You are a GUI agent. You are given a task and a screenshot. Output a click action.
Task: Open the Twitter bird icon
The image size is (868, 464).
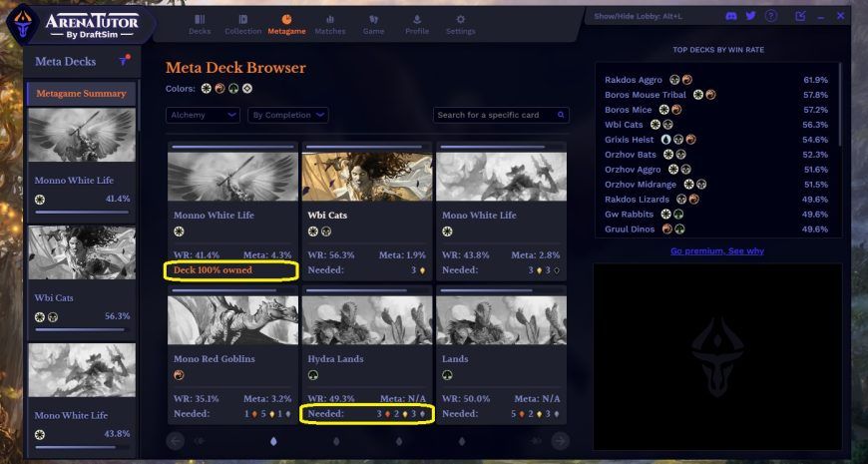[x=750, y=16]
